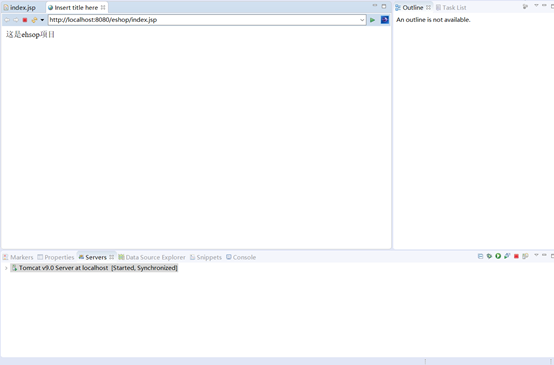Viewport: 554px width, 365px height.
Task: Minimize the editor area
Action: [x=375, y=6]
